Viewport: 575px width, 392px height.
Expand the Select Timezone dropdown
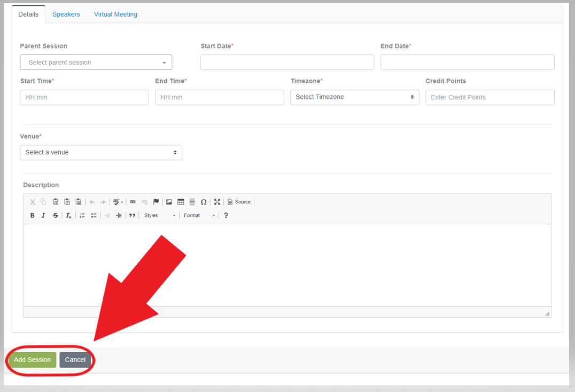click(x=354, y=97)
